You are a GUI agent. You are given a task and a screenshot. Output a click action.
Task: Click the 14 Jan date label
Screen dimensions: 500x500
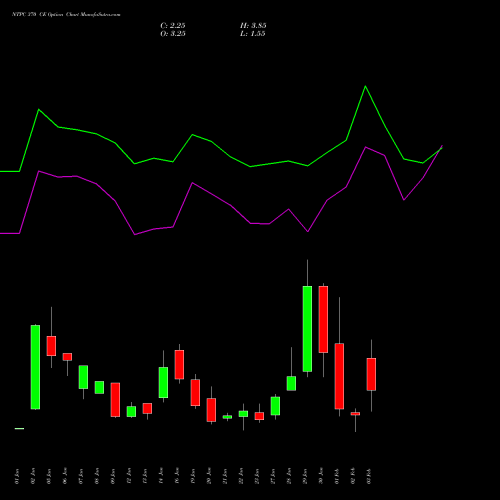(161, 476)
